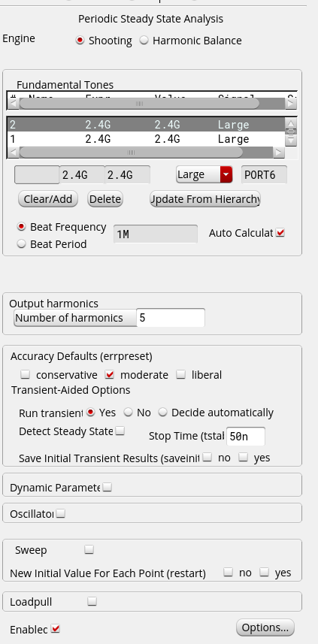
Task: Click the Clear/Add button
Action: tap(48, 199)
